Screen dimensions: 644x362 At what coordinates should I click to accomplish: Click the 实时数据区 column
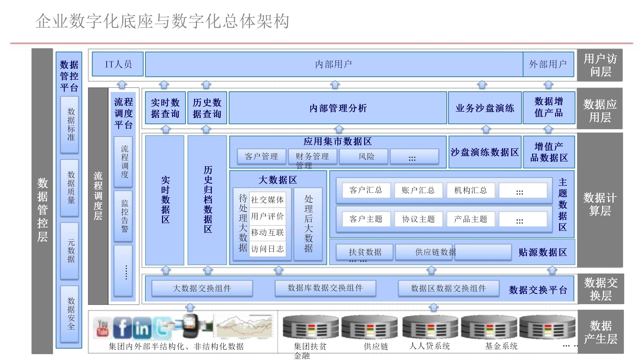pyautogui.click(x=165, y=200)
